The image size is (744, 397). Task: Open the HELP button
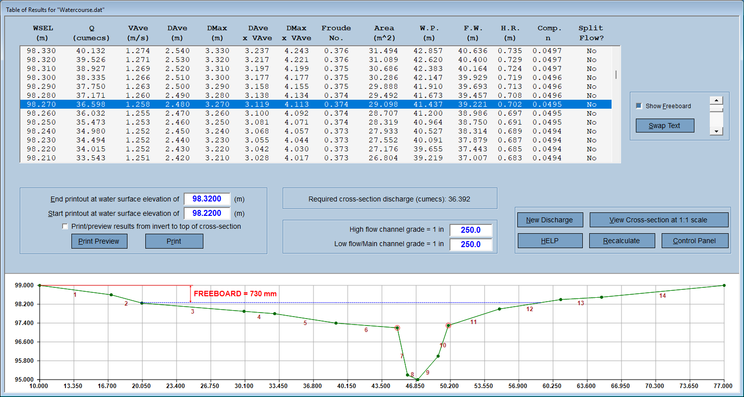550,240
